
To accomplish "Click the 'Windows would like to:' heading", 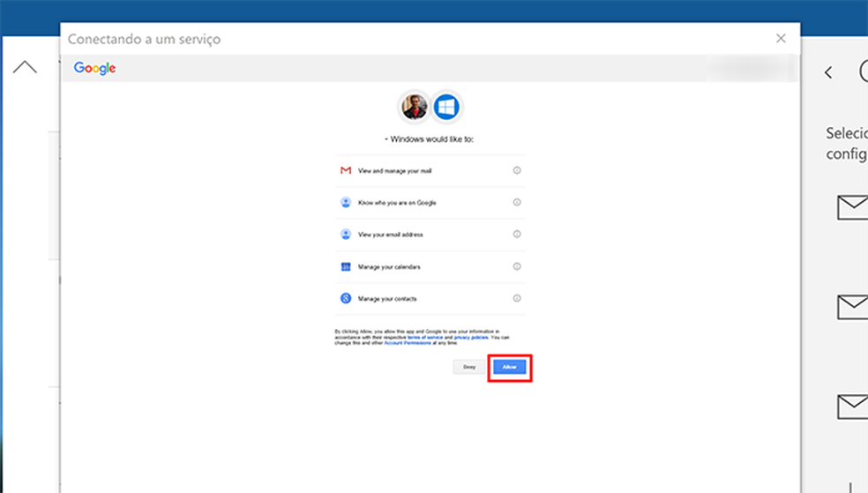I will 431,139.
